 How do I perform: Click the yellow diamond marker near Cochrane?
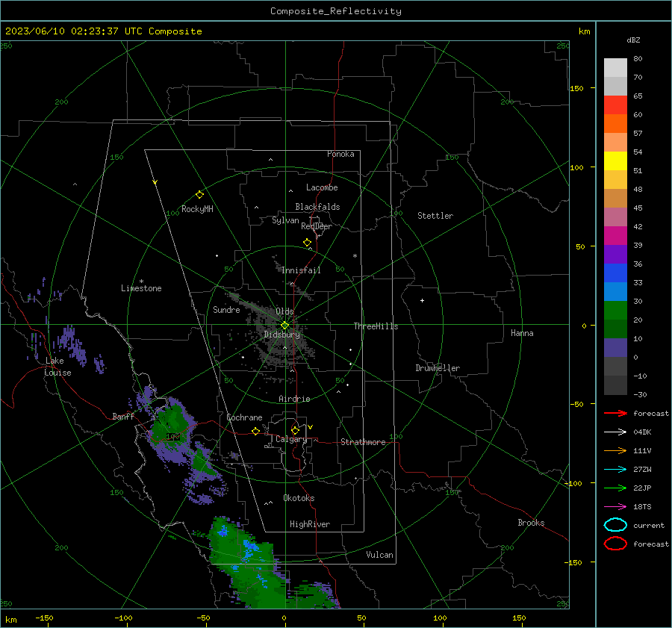[255, 431]
